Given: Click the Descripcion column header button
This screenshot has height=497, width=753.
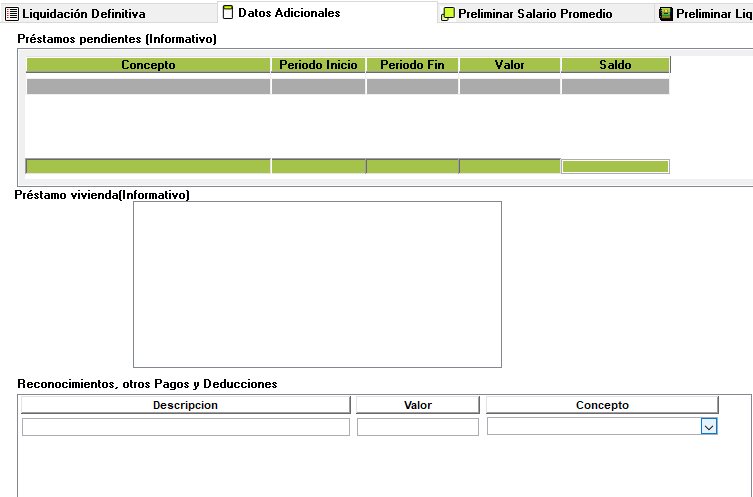Looking at the screenshot, I should [186, 405].
